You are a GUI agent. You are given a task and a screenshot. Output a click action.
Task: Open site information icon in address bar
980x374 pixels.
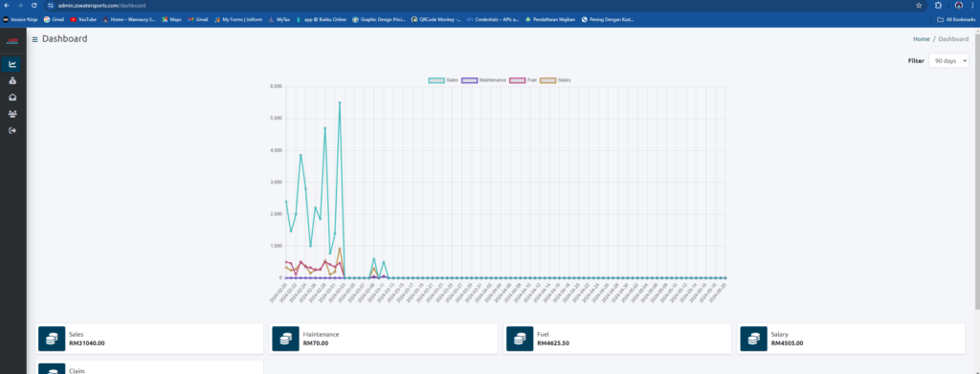[x=51, y=5]
